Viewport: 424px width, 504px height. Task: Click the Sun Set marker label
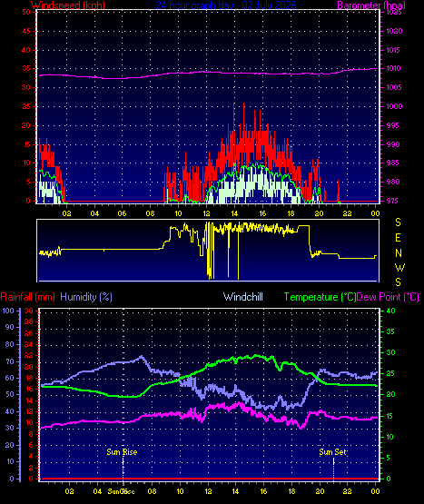point(332,452)
